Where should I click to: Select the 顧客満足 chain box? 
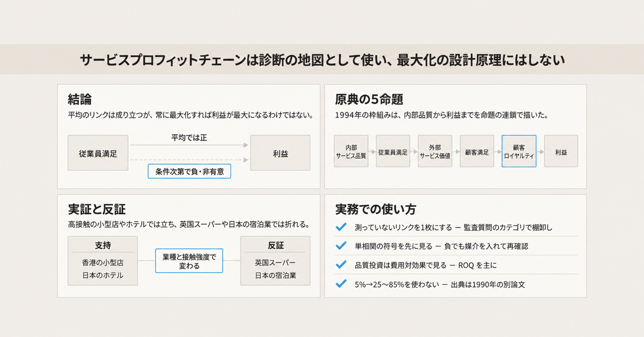[x=477, y=151]
